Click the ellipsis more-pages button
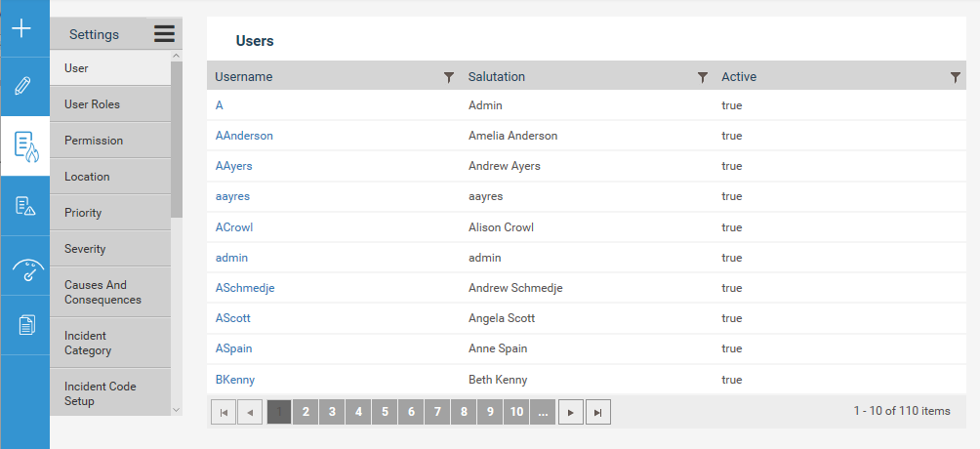980x449 pixels. (543, 412)
